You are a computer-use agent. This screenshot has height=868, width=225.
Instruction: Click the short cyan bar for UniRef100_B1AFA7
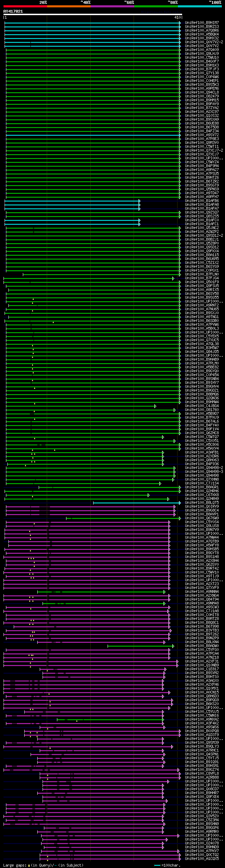point(72,209)
